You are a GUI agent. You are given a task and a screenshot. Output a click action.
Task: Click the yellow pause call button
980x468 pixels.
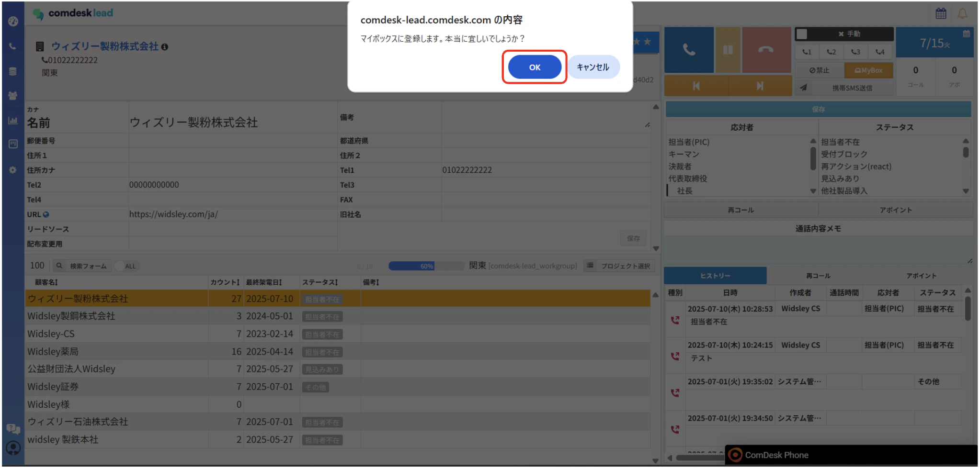click(728, 50)
